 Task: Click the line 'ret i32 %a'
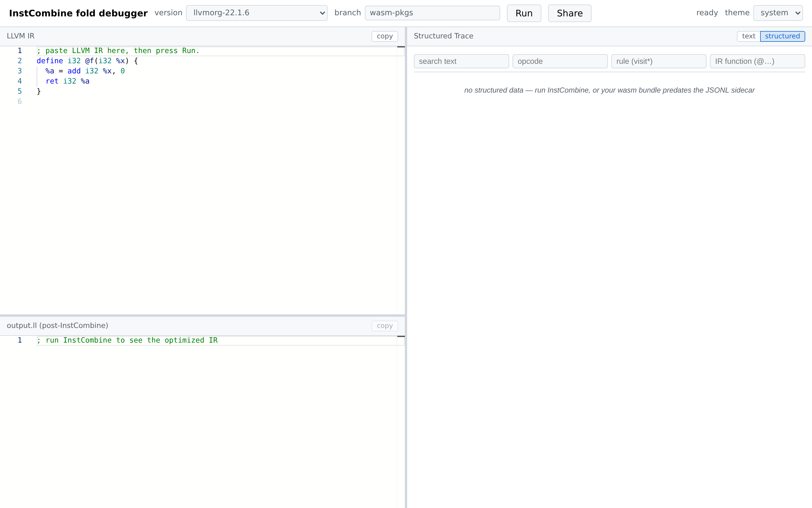click(67, 81)
